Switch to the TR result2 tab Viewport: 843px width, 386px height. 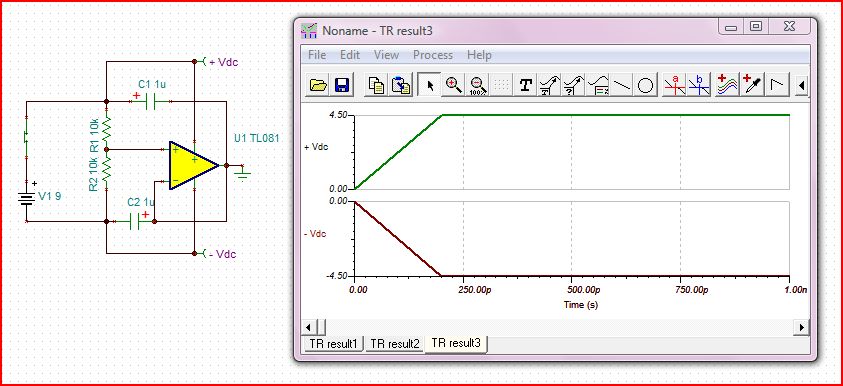pyautogui.click(x=395, y=344)
